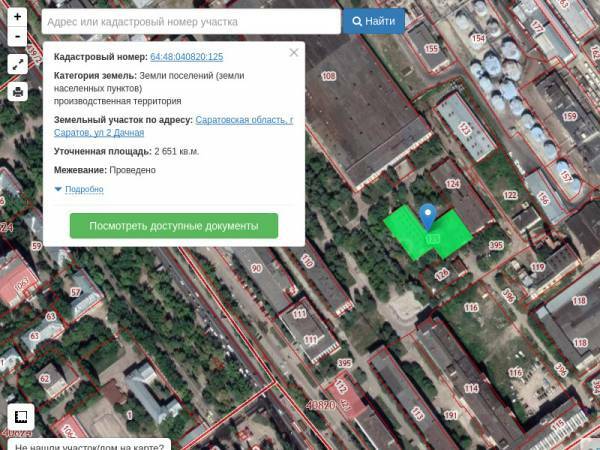Open the Саратовская область address link
Image resolution: width=600 pixels, height=450 pixels.
coord(244,120)
